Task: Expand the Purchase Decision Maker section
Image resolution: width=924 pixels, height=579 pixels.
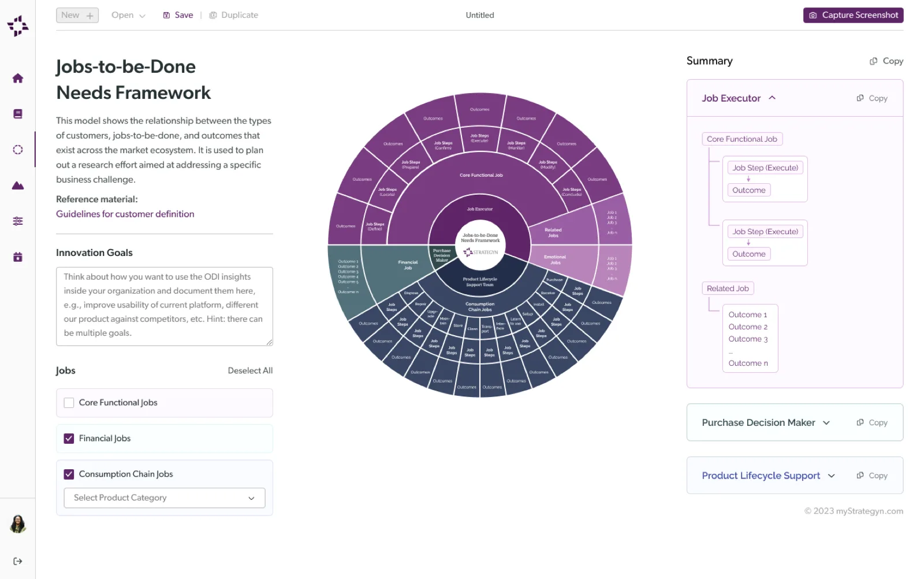Action: pyautogui.click(x=826, y=423)
